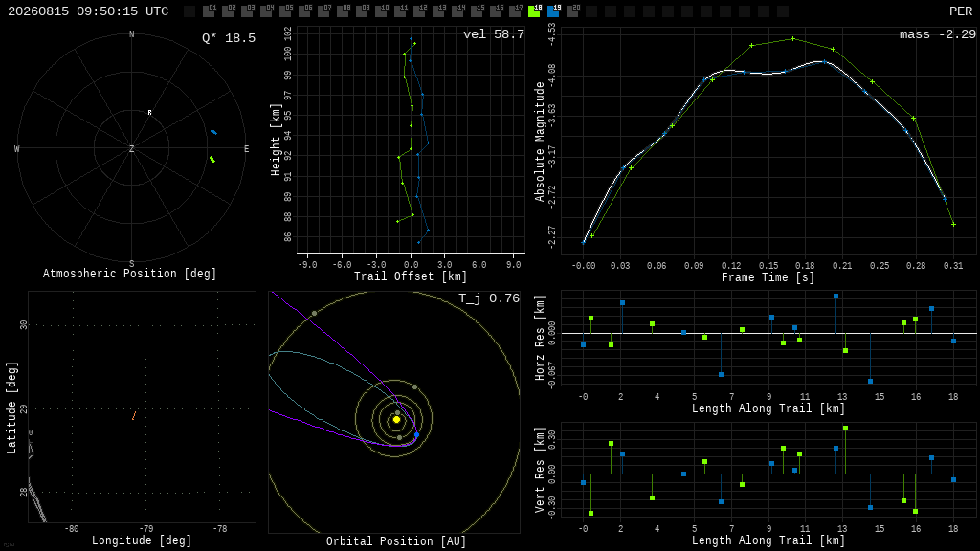Image resolution: width=980 pixels, height=551 pixels.
Task: Click the yellow Sun marker in orbit plot
Action: [396, 420]
